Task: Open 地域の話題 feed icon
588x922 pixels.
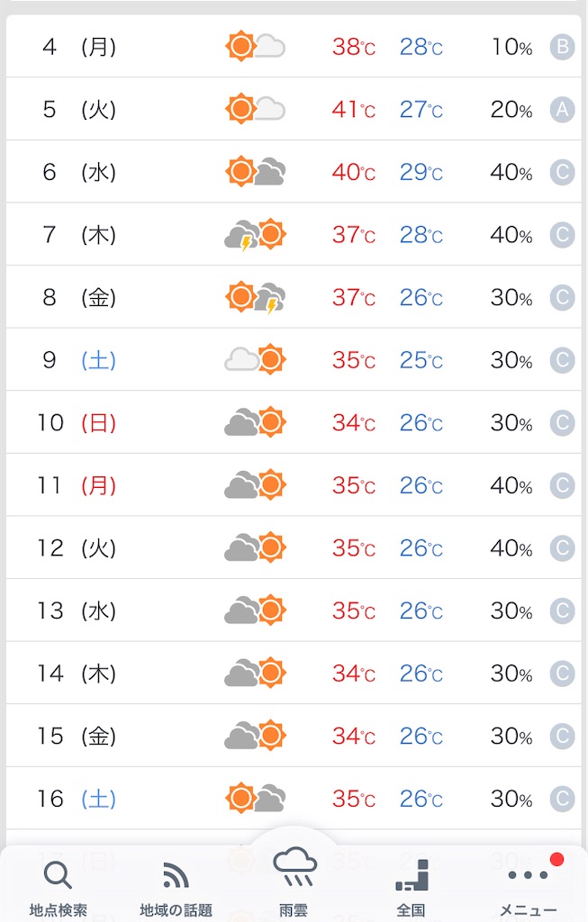Action: coord(176,889)
